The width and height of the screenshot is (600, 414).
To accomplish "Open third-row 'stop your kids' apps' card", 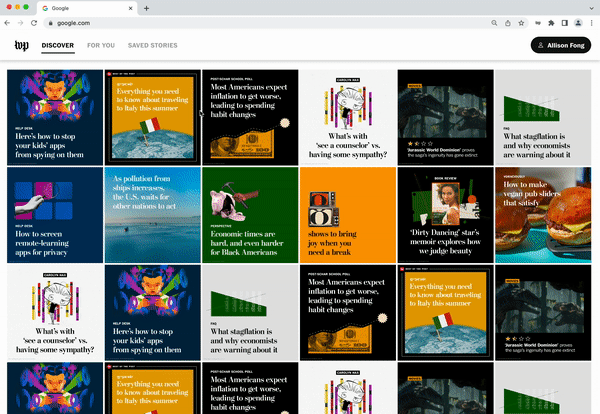I will point(153,313).
